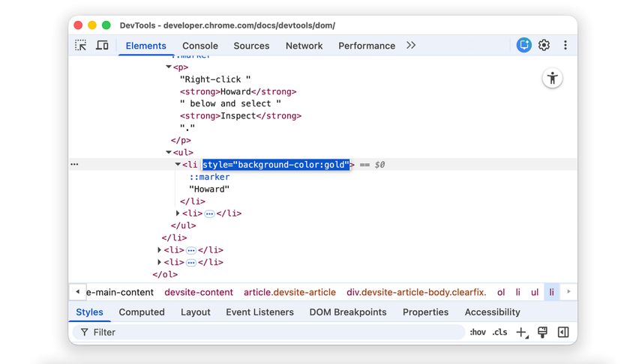Select the " below and select " text
Image resolution: width=642 pixels, height=364 pixels.
pos(230,103)
